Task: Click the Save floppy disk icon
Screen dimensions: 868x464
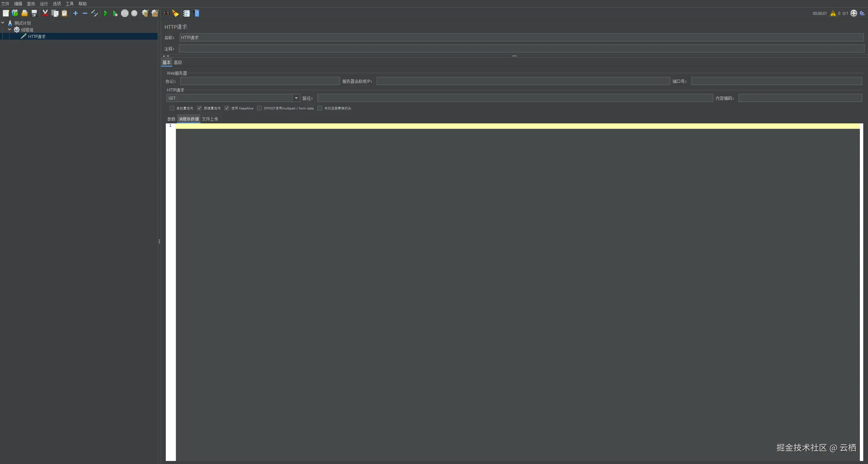Action: point(34,13)
